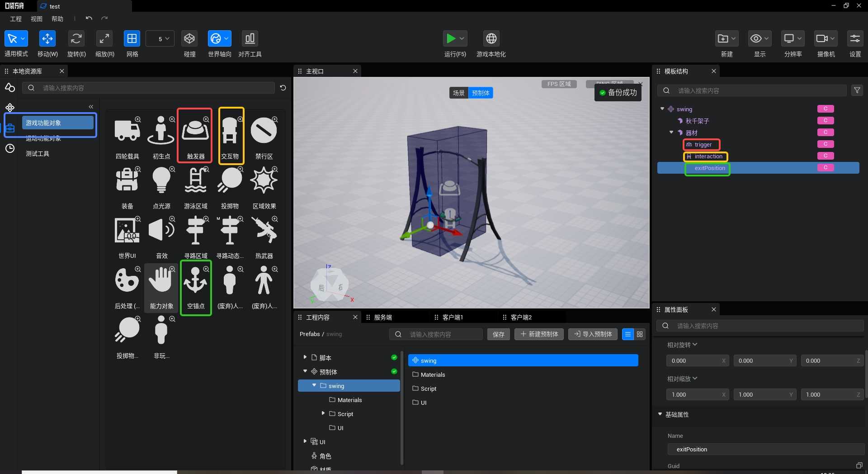Click the undo arrow icon
Image resolution: width=868 pixels, height=474 pixels.
[89, 19]
